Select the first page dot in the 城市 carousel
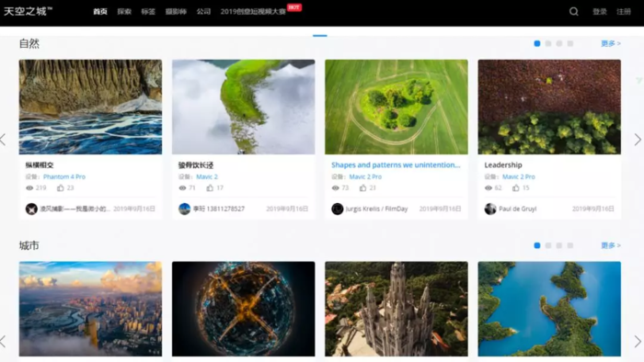The height and width of the screenshot is (362, 644). tap(536, 245)
